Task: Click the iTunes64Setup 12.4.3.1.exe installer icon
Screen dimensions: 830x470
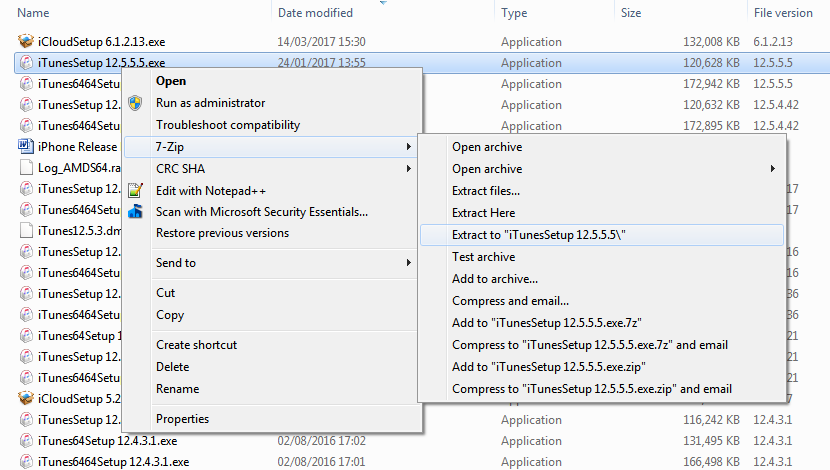Action: click(26, 441)
